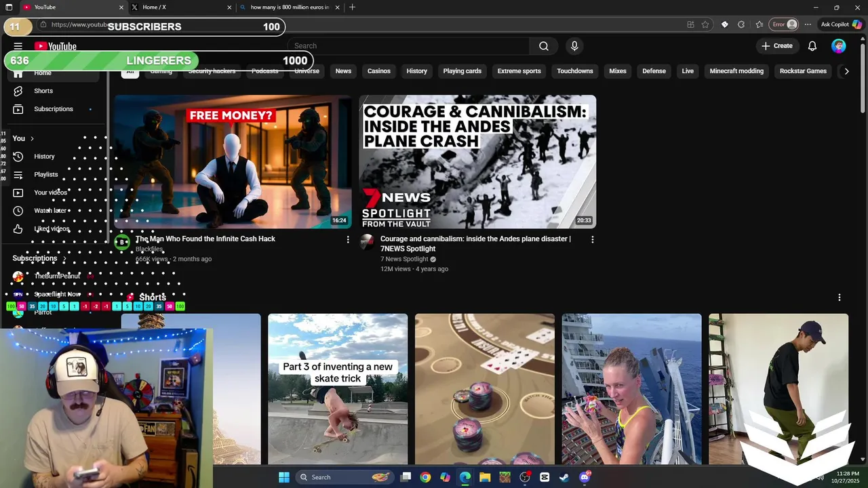Select the Minecraft modding category chip

736,71
